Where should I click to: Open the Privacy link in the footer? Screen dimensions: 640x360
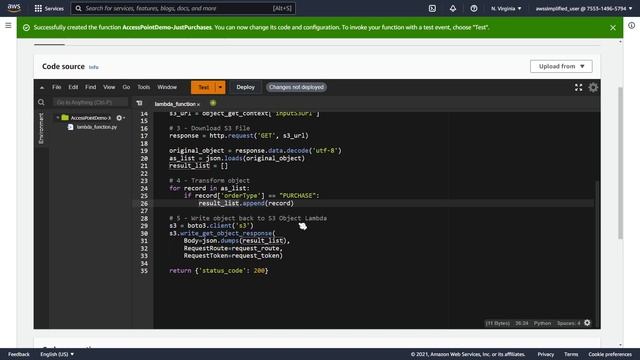click(x=546, y=354)
